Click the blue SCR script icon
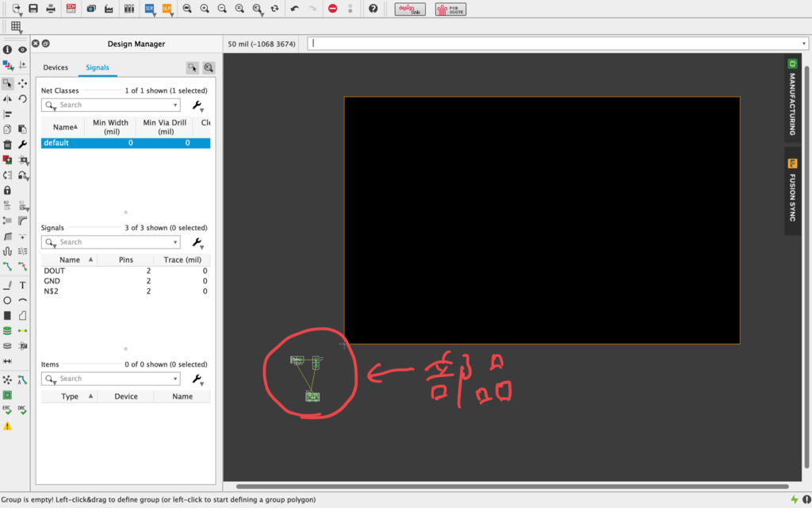This screenshot has width=812, height=508. tap(149, 8)
